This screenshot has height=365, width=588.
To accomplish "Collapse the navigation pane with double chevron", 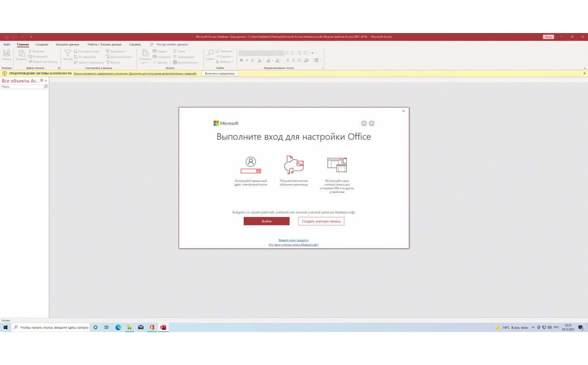I will pyautogui.click(x=46, y=80).
